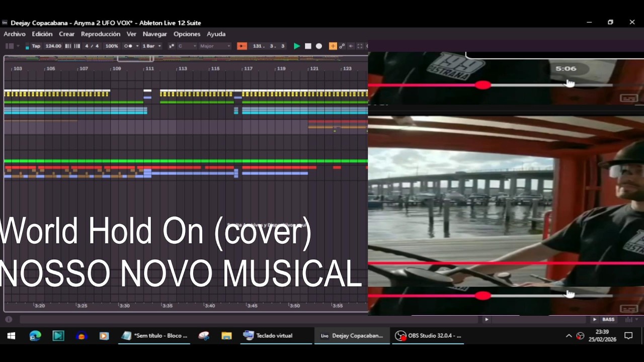Jump to bar 109 on the ruler

pyautogui.click(x=117, y=68)
